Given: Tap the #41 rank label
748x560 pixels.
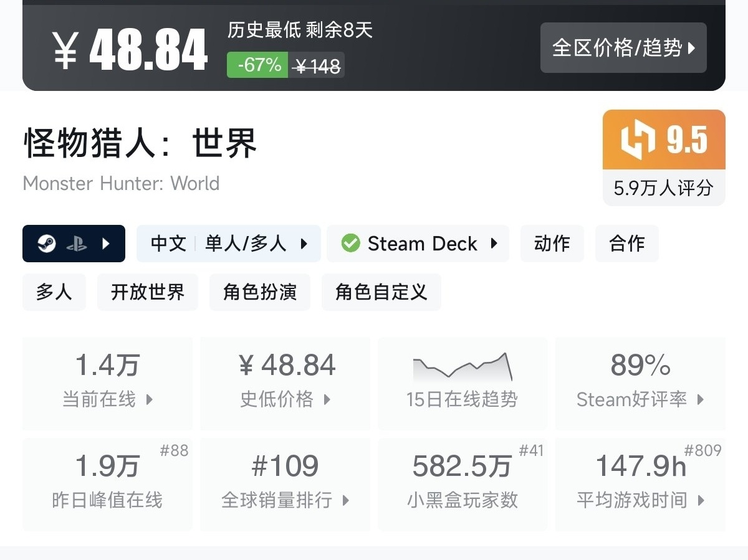Looking at the screenshot, I should [531, 450].
